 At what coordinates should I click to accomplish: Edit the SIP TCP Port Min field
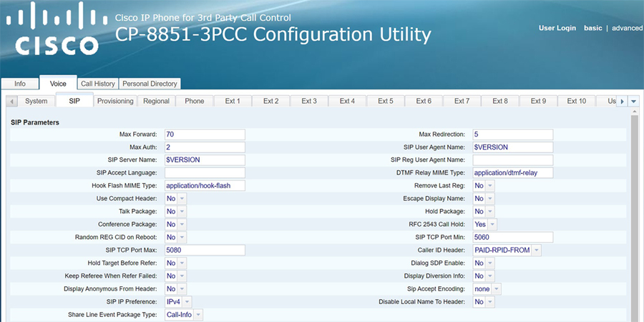(512, 237)
